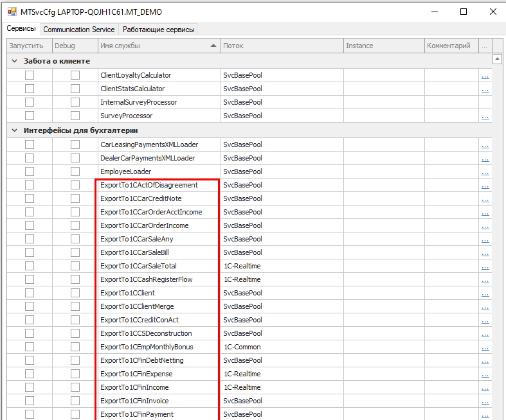Image resolution: width=506 pixels, height=420 pixels.
Task: Open the ellipsis link for SurveyProcessor row
Action: tap(485, 116)
